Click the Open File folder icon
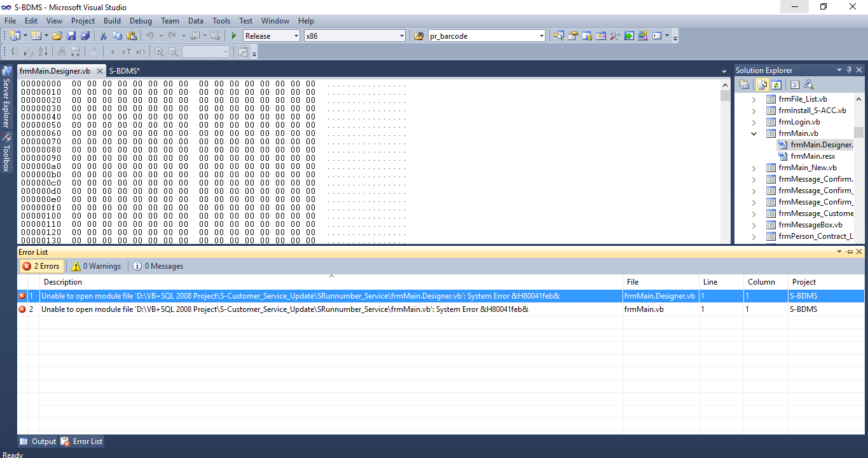Image resolution: width=868 pixels, height=458 pixels. pyautogui.click(x=57, y=36)
